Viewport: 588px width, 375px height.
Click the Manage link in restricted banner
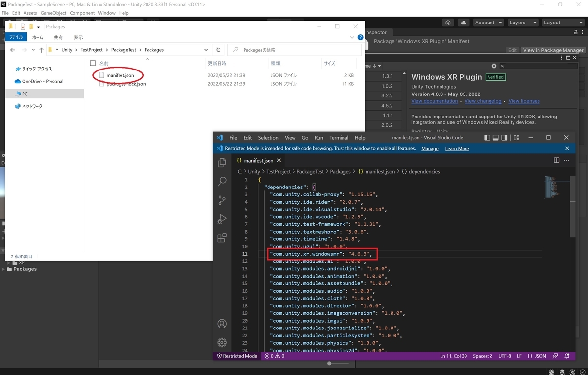tap(430, 148)
